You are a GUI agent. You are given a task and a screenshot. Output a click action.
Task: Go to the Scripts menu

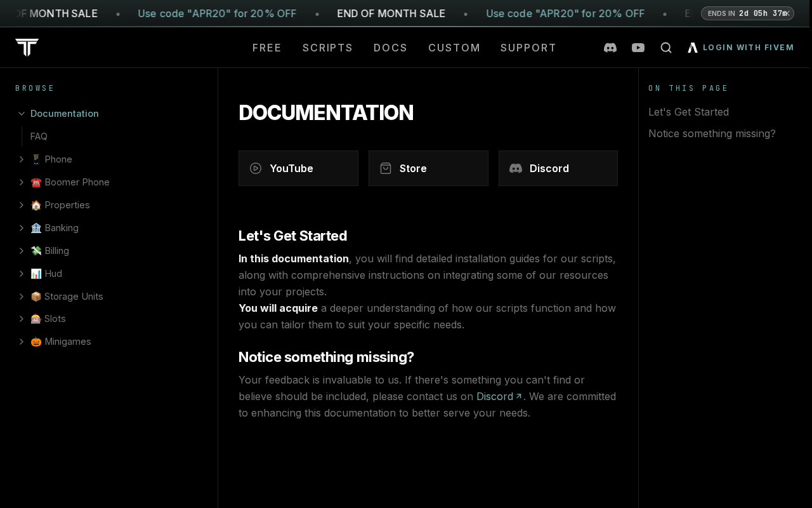(327, 48)
